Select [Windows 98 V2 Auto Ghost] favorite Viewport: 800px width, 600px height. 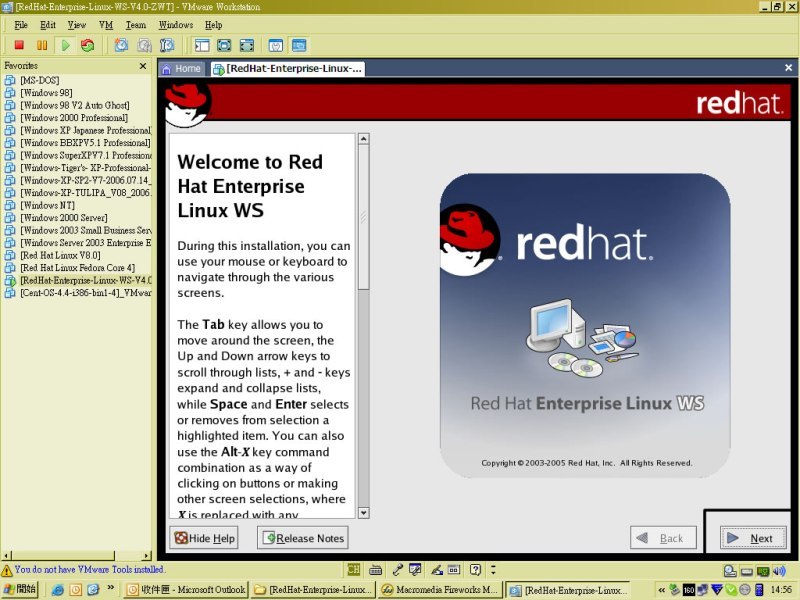pos(74,105)
